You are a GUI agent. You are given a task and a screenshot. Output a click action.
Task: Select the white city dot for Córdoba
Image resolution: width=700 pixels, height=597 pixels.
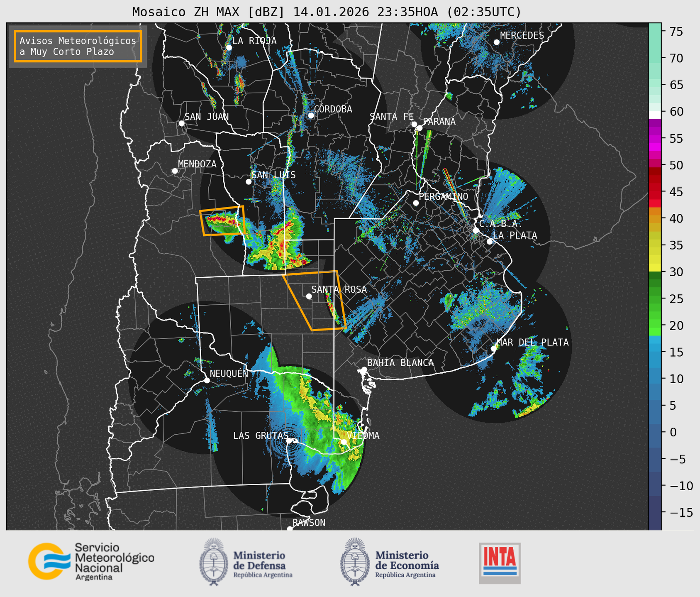coord(311,115)
